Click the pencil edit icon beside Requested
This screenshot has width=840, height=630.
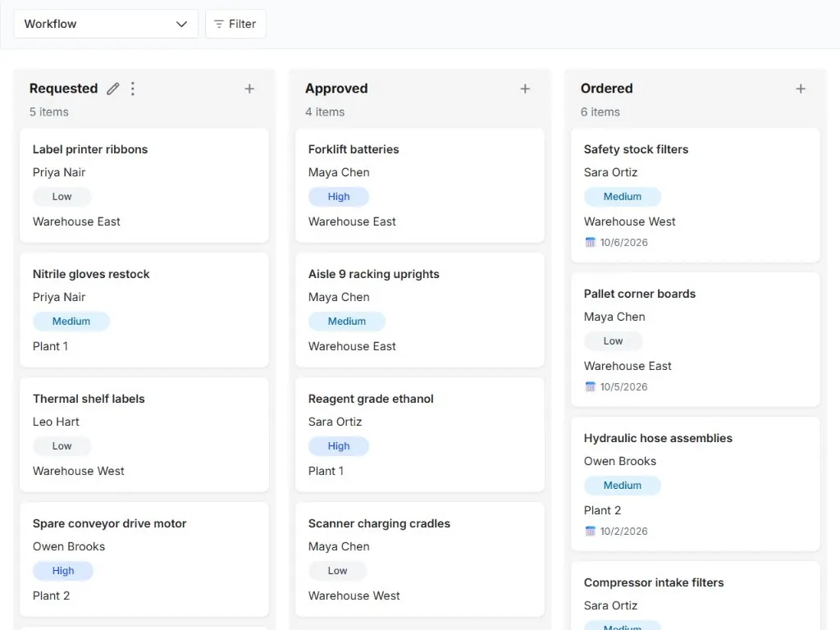[x=112, y=89]
